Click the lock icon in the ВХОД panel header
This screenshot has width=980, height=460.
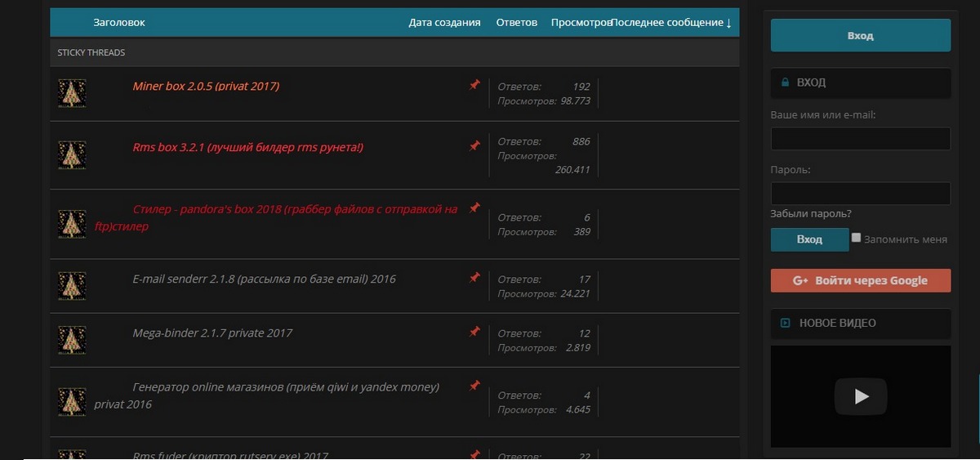(786, 83)
